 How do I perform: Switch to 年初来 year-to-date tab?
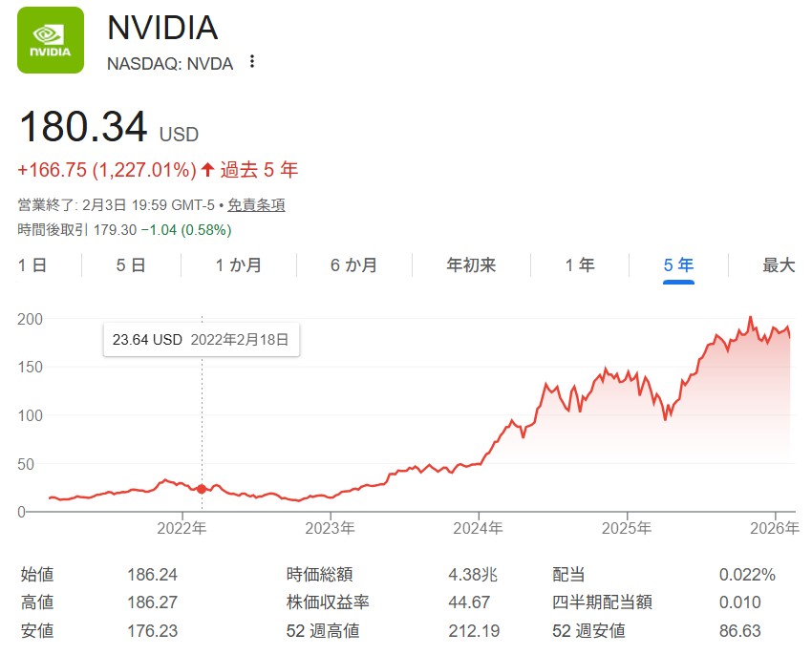(471, 265)
